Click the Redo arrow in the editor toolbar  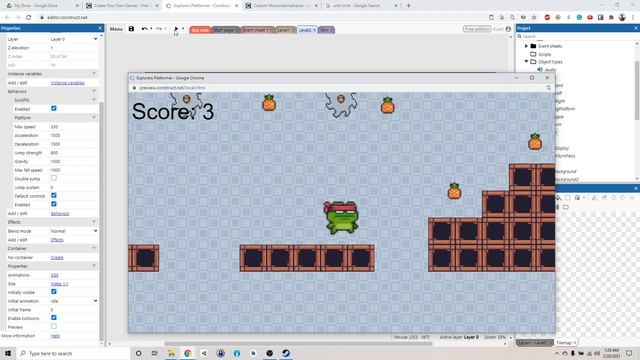[158, 29]
